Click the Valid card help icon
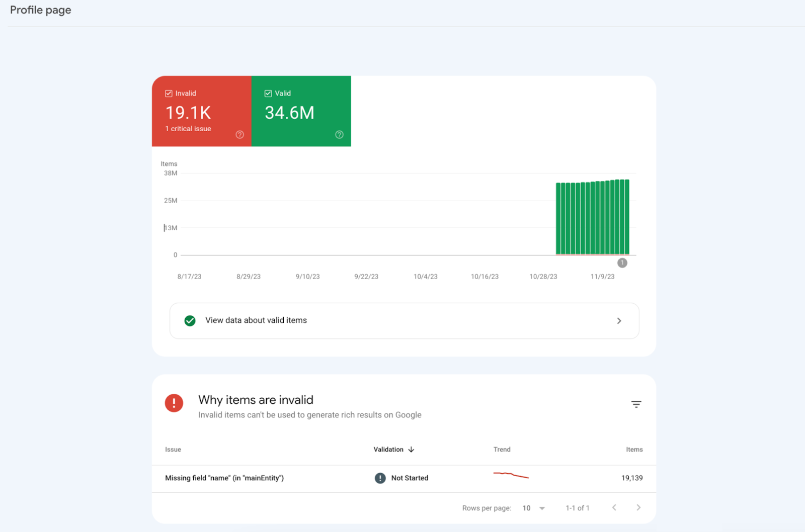Image resolution: width=805 pixels, height=532 pixels. [339, 134]
